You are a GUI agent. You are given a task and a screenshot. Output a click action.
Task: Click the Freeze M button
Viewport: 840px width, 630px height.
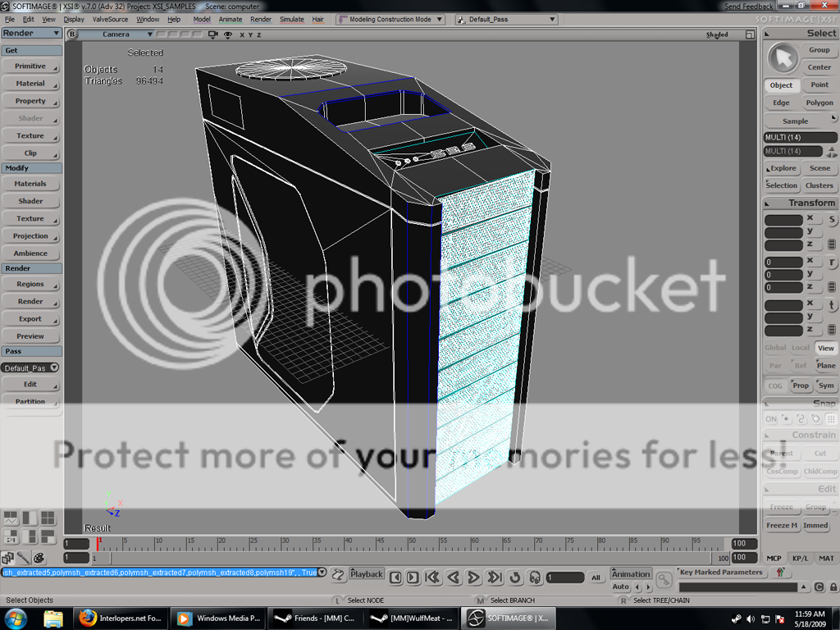tap(781, 526)
